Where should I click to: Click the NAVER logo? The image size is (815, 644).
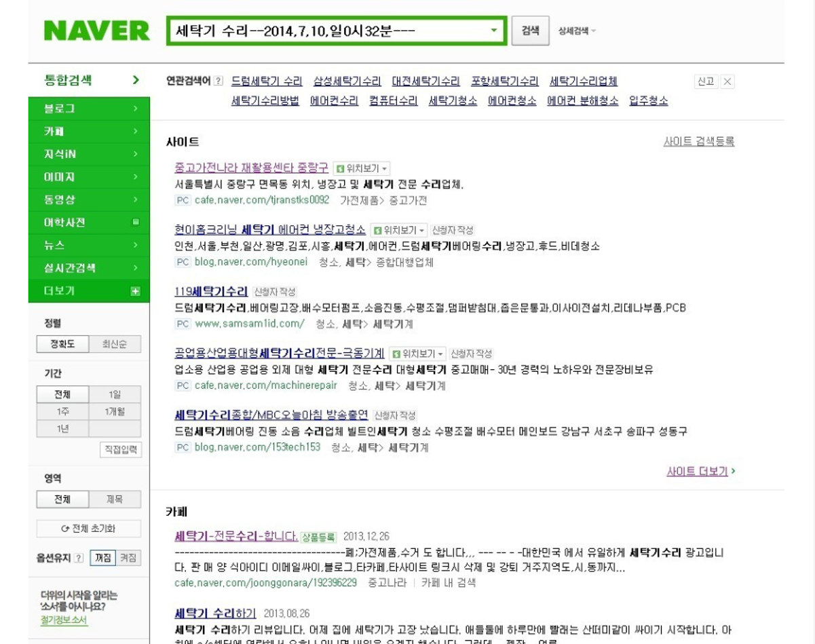(x=96, y=31)
